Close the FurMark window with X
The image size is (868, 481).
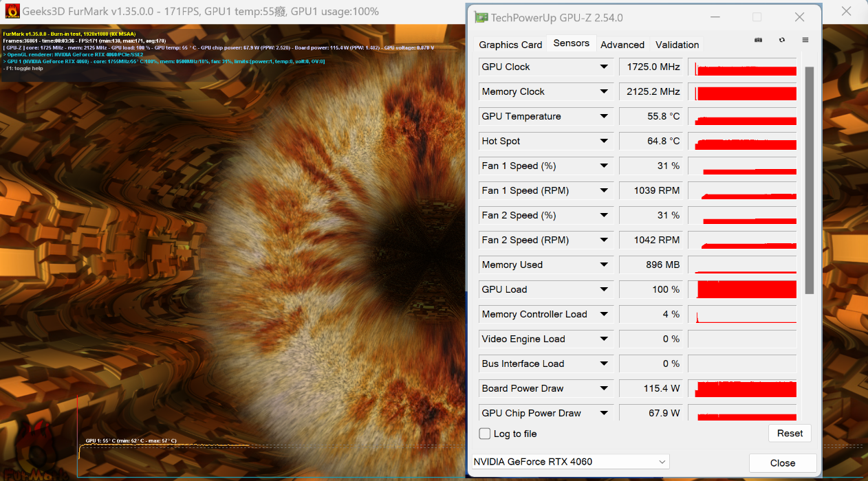click(x=847, y=12)
